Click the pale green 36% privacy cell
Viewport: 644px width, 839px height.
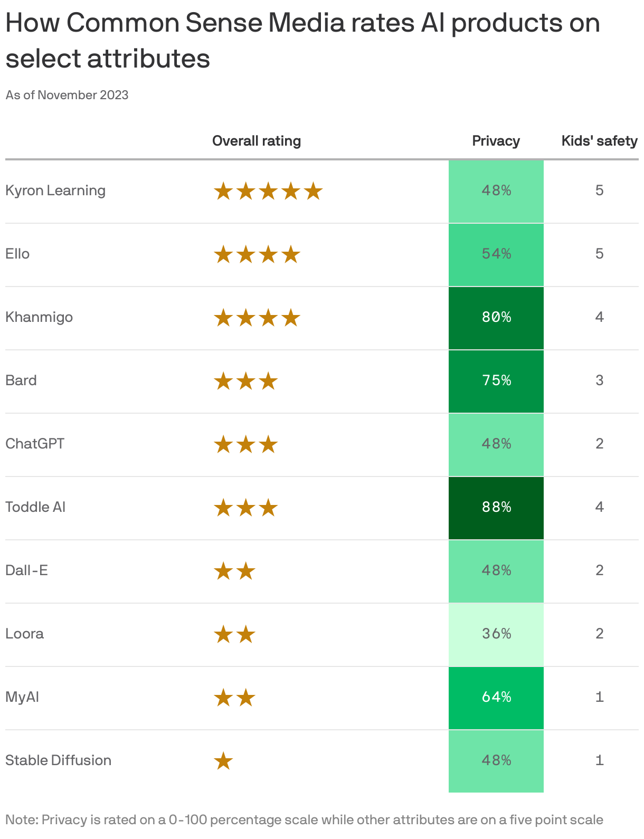(496, 635)
